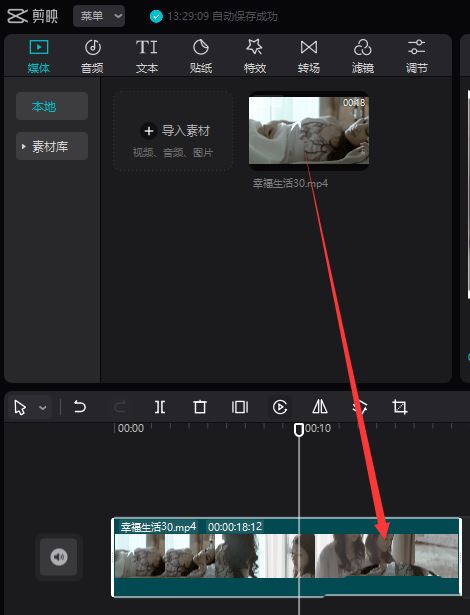This screenshot has width=470, height=615.
Task: Click the rotate icon
Action: point(360,407)
